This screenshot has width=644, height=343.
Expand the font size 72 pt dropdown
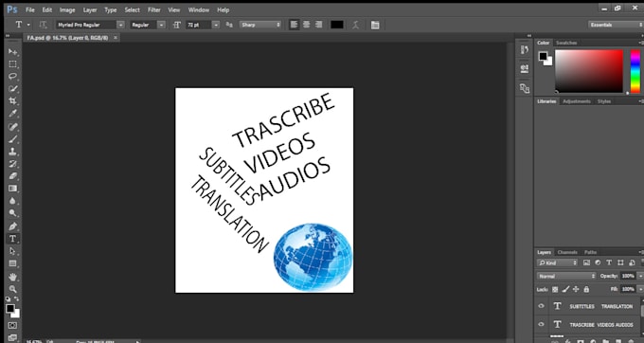pyautogui.click(x=216, y=25)
